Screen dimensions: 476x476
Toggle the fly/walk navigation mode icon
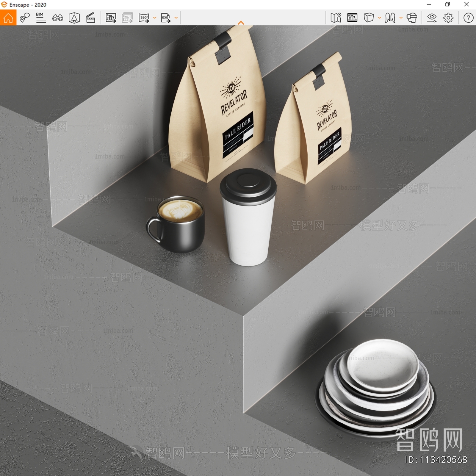(390, 18)
